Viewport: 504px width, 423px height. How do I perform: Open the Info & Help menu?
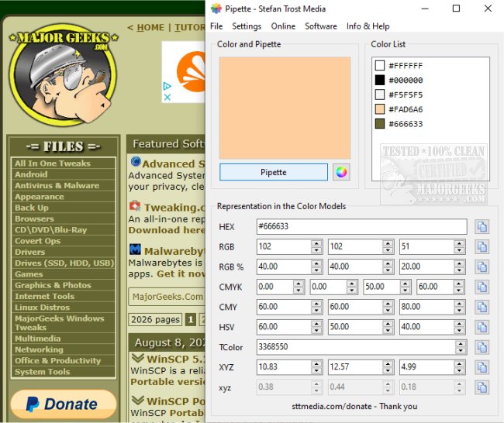pos(368,26)
